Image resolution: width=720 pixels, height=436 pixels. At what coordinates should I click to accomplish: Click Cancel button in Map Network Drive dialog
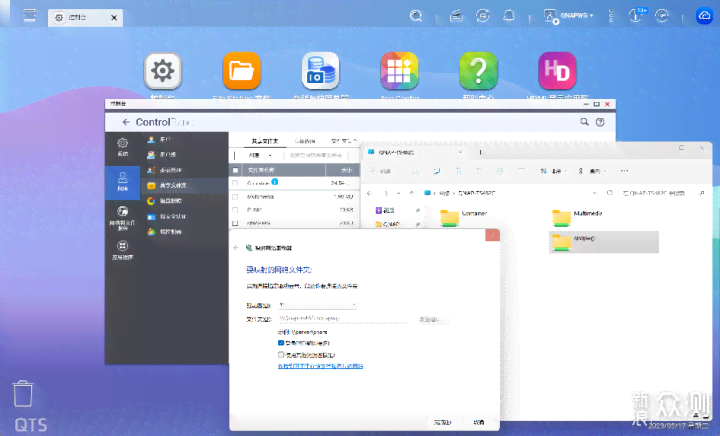478,422
